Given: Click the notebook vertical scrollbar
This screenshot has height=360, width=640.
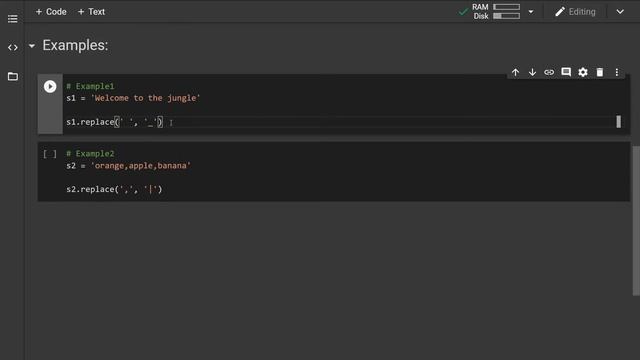Looking at the screenshot, I should [636, 220].
